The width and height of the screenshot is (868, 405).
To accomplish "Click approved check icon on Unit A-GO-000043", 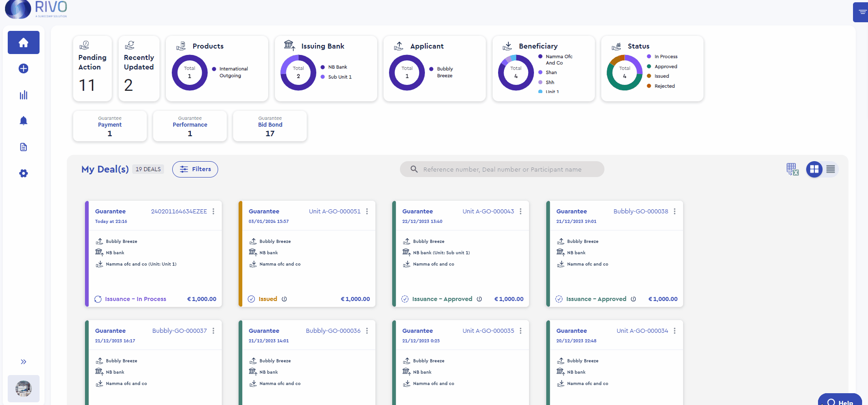I will 405,299.
